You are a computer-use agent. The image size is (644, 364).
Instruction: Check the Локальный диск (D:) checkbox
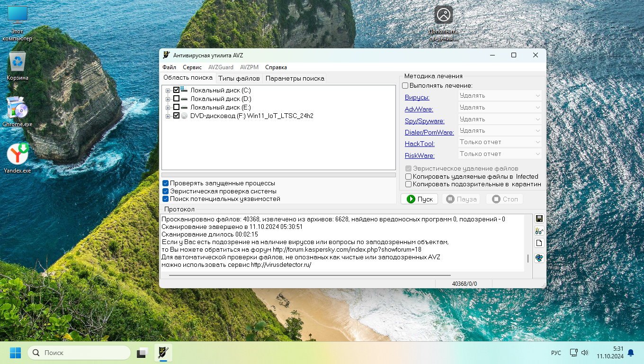(x=177, y=99)
